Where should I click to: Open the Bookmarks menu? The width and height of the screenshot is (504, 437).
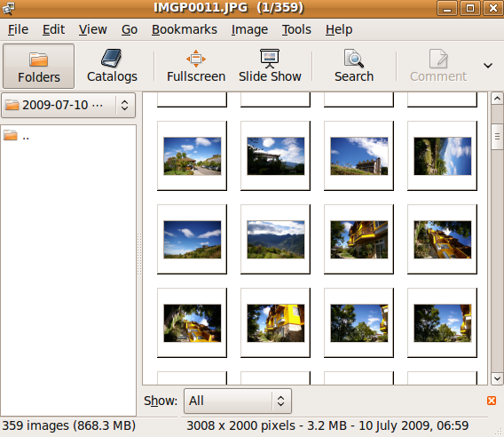185,29
